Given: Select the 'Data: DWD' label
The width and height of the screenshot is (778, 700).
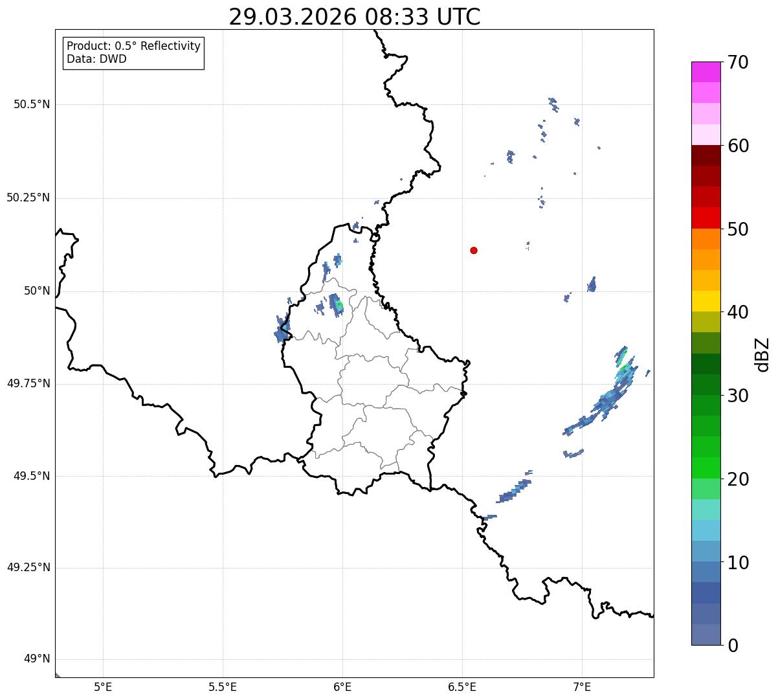Looking at the screenshot, I should [96, 59].
